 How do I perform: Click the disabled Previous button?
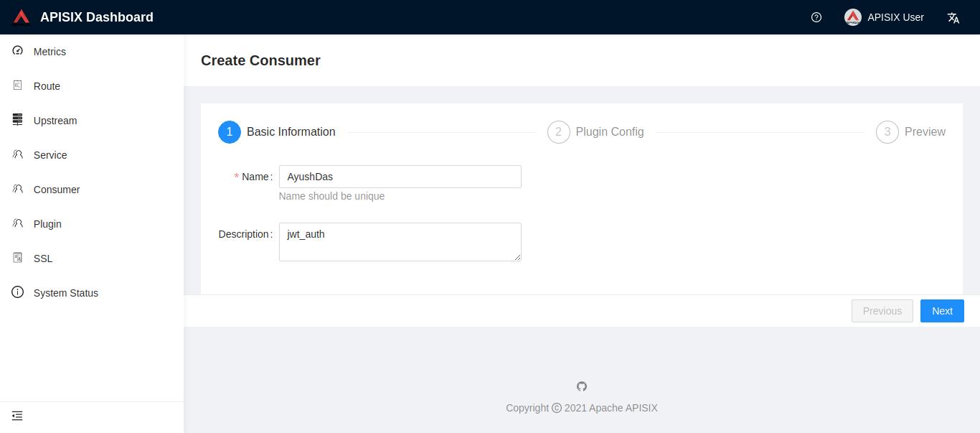pyautogui.click(x=882, y=310)
